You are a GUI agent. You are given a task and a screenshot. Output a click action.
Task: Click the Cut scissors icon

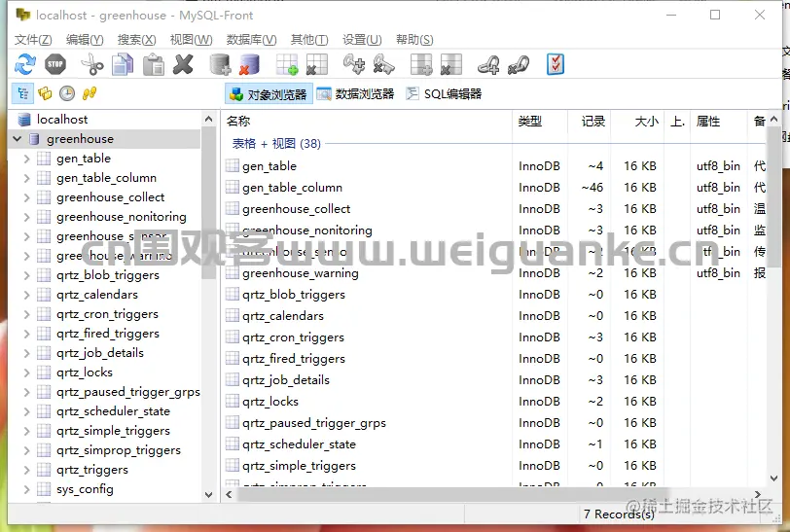tap(91, 64)
